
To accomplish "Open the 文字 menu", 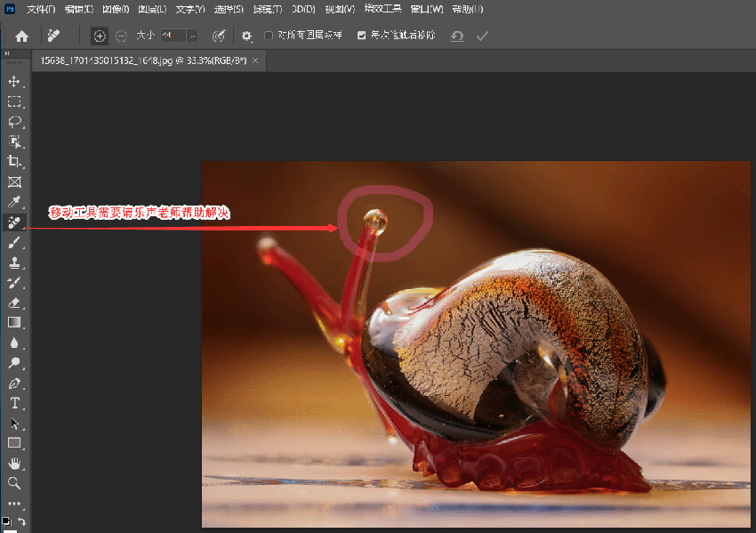I will point(190,9).
